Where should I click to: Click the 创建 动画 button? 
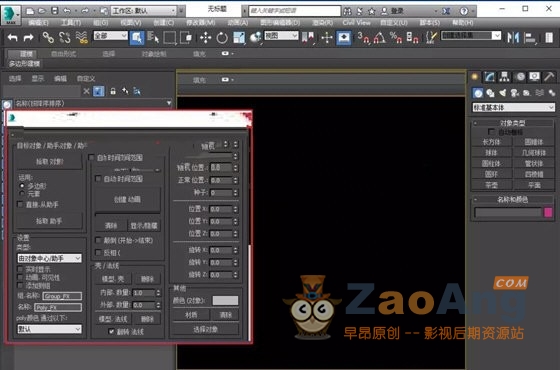point(127,199)
